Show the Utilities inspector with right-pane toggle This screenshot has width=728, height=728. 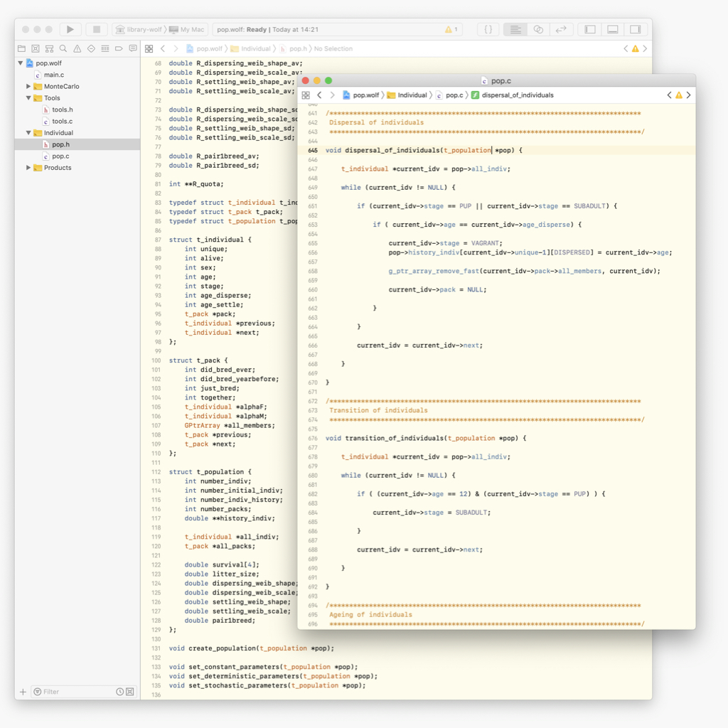pyautogui.click(x=634, y=29)
